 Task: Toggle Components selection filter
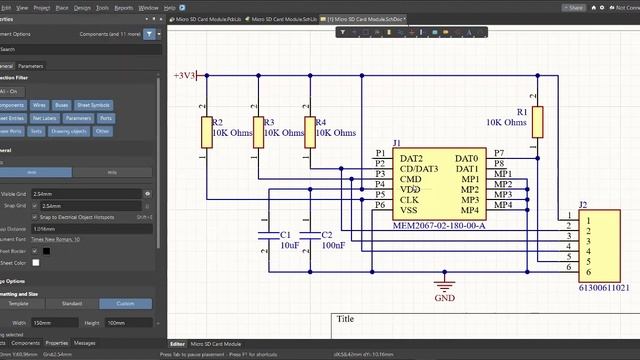point(13,105)
